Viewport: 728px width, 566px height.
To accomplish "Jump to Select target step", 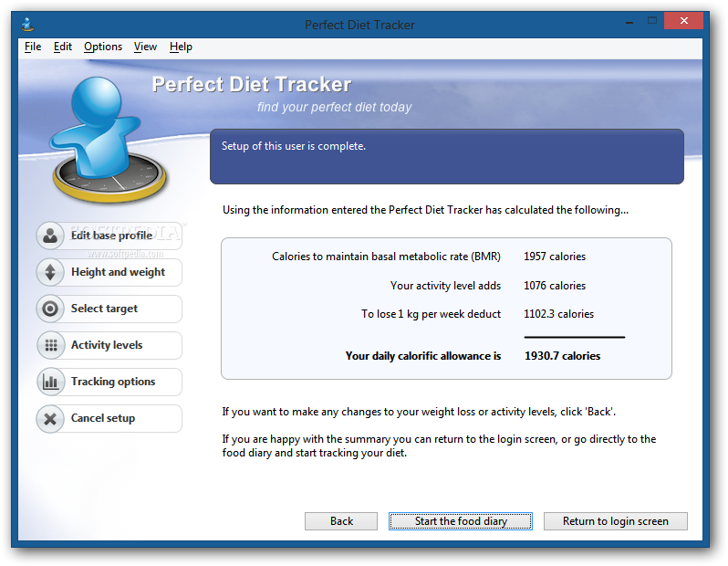I will (109, 309).
